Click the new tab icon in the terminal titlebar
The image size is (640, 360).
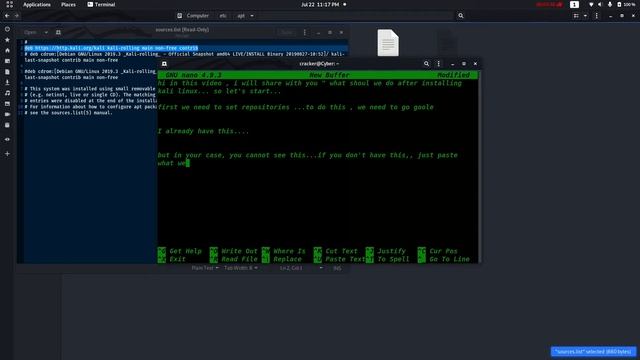[164, 64]
